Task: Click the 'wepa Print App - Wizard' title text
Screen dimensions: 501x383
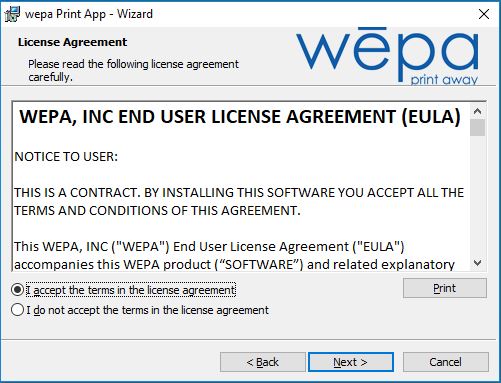Action: pyautogui.click(x=89, y=14)
